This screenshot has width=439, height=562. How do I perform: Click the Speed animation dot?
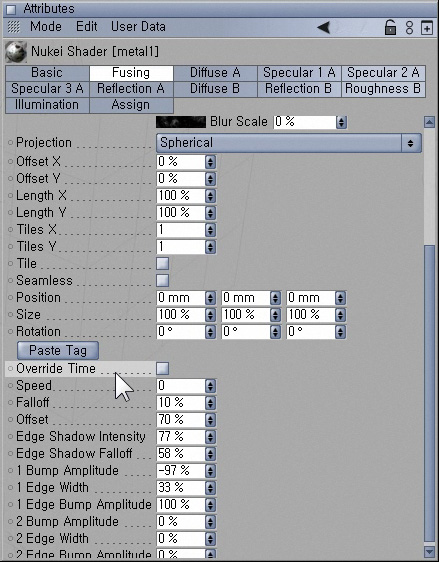pos(11,386)
